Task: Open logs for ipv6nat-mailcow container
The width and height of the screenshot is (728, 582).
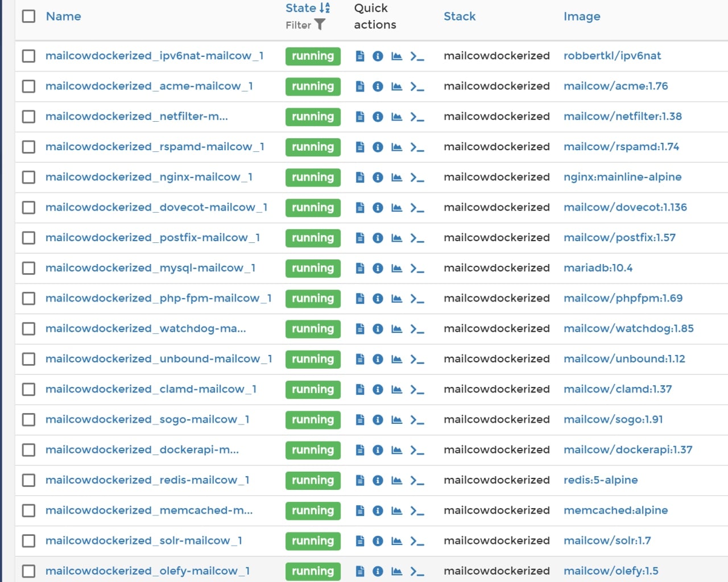Action: tap(360, 56)
